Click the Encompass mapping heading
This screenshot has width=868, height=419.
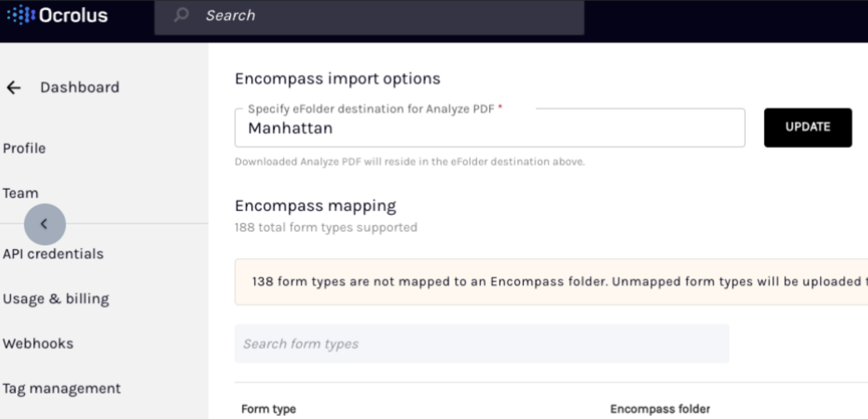(x=315, y=206)
